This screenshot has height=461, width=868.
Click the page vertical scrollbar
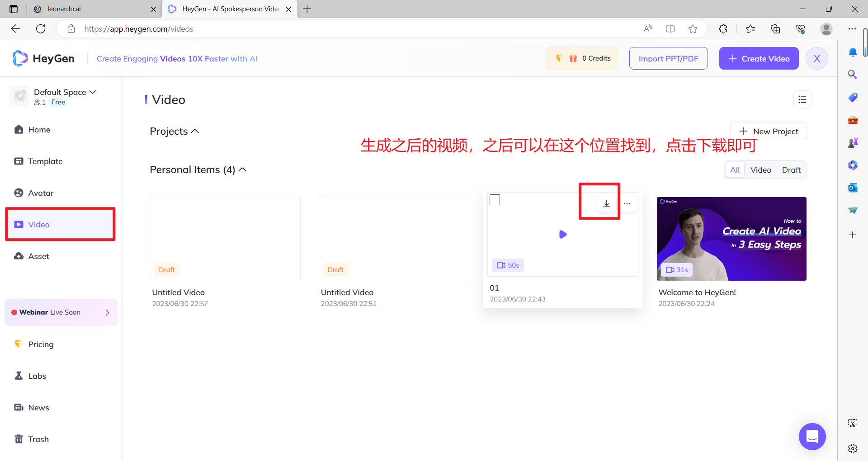[865, 42]
